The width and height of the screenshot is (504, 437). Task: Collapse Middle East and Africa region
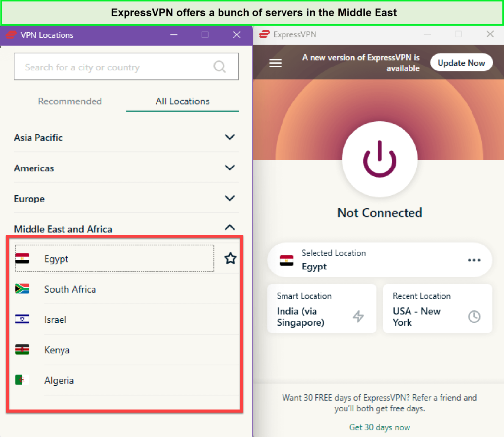click(x=126, y=229)
